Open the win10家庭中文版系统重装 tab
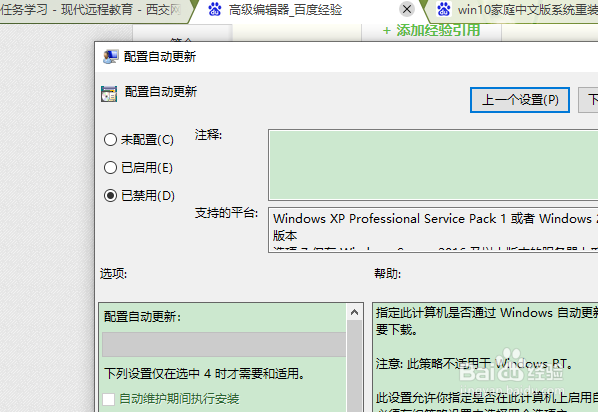Screen dimensions: 598x412 click(527, 10)
